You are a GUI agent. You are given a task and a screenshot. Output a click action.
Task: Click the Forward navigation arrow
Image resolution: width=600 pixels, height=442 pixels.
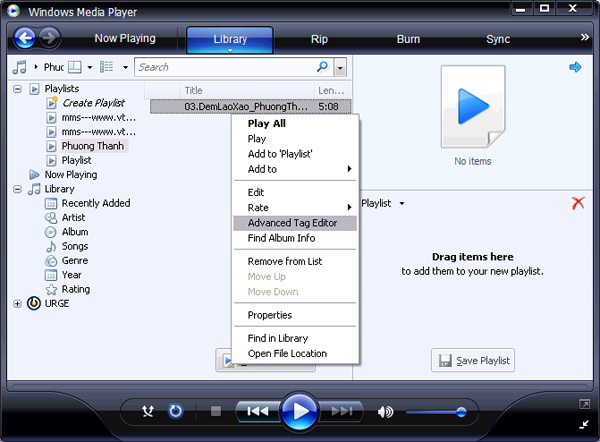pyautogui.click(x=49, y=38)
